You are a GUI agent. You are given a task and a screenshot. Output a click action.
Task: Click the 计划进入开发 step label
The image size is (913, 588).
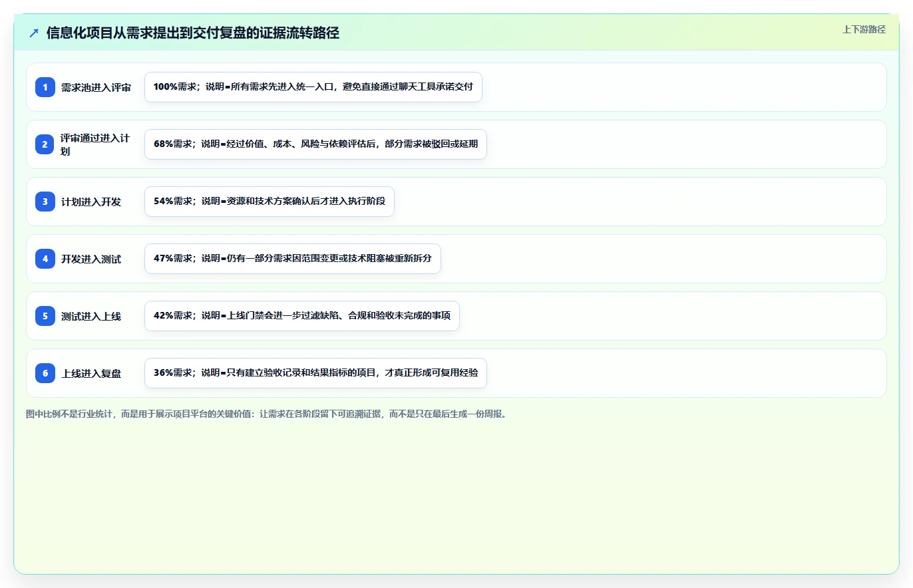point(91,202)
